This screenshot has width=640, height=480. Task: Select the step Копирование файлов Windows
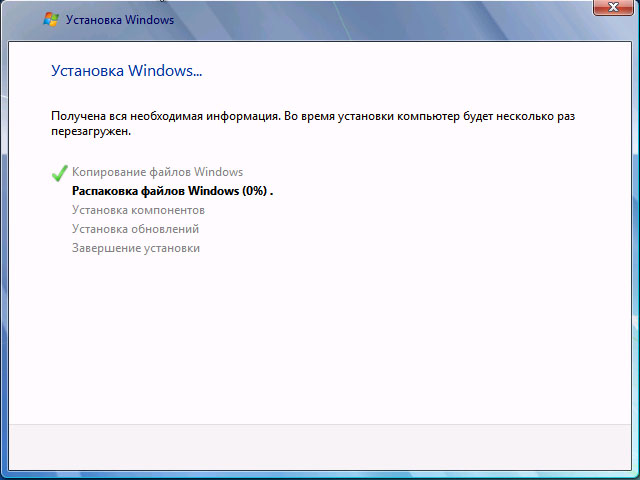pyautogui.click(x=157, y=172)
